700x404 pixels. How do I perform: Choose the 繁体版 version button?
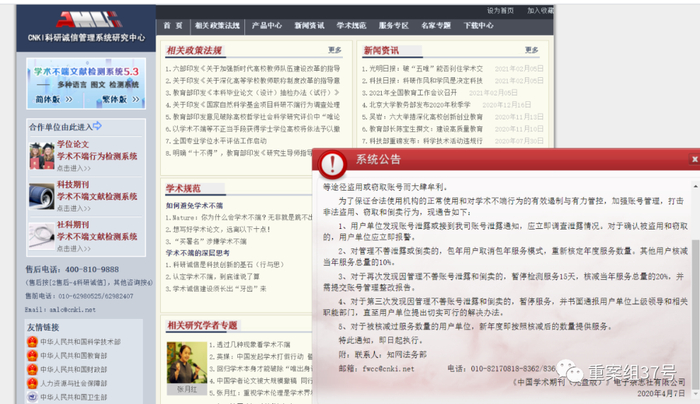click(121, 99)
